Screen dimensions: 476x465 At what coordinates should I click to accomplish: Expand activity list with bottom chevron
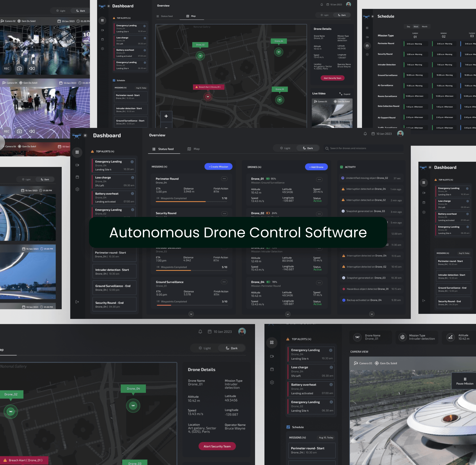[x=372, y=314]
